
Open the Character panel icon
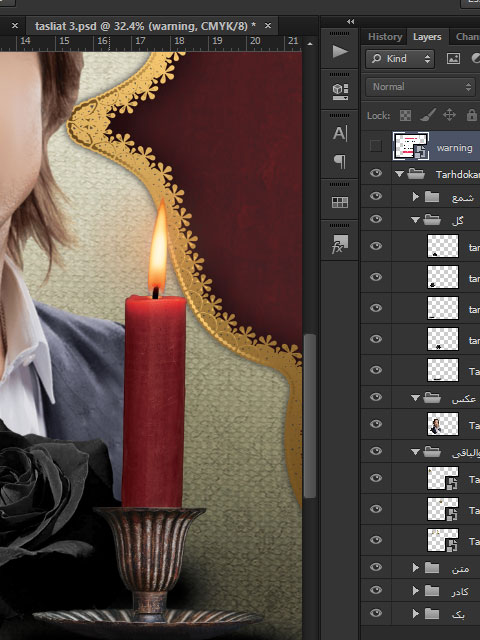coord(340,133)
